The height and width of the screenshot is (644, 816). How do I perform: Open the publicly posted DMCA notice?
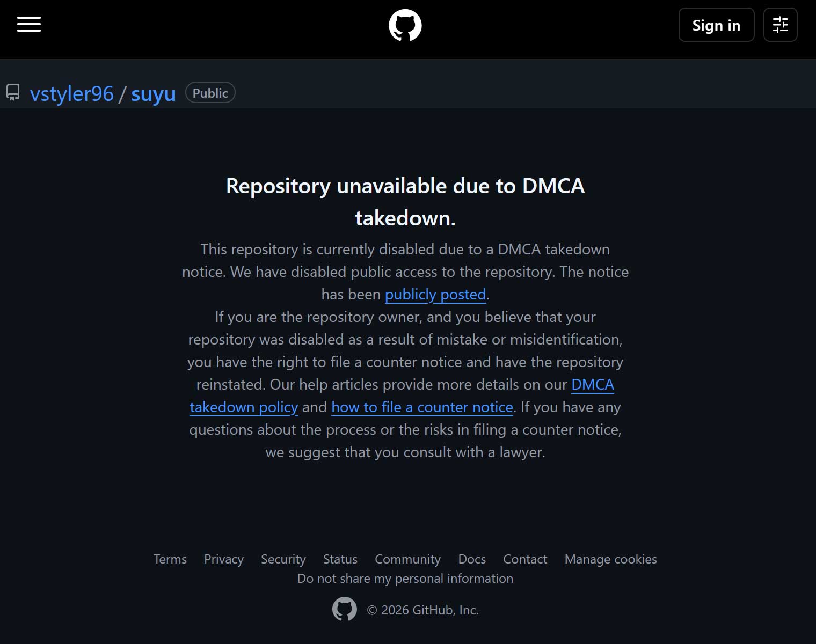point(435,294)
